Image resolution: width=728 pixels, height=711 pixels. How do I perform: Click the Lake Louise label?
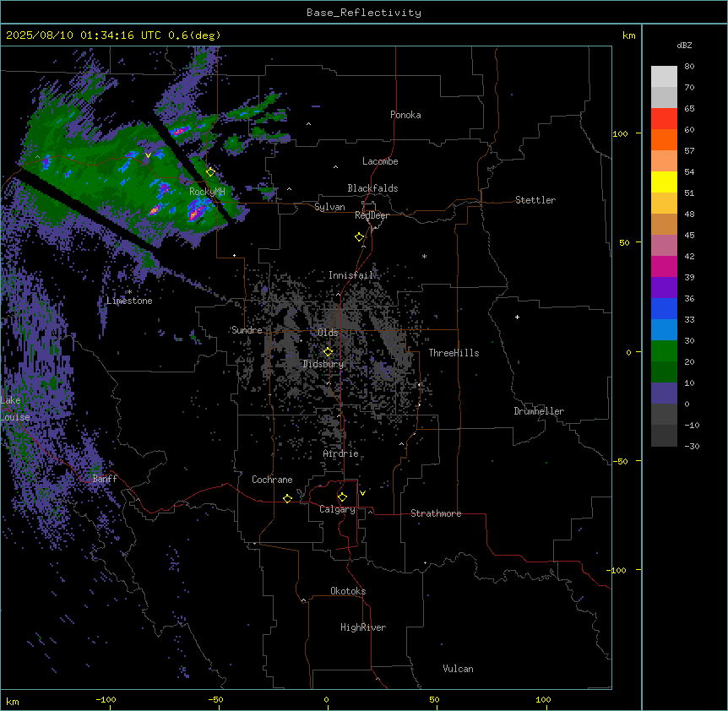[15, 409]
